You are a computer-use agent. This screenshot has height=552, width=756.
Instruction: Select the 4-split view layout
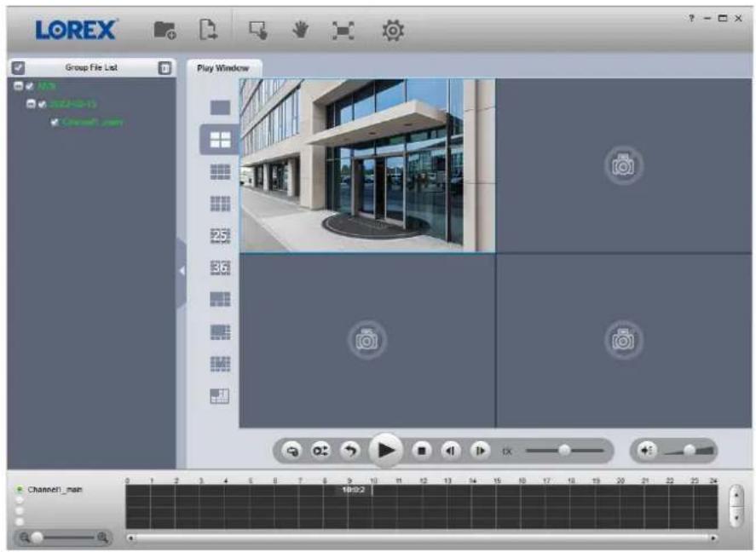tap(221, 140)
